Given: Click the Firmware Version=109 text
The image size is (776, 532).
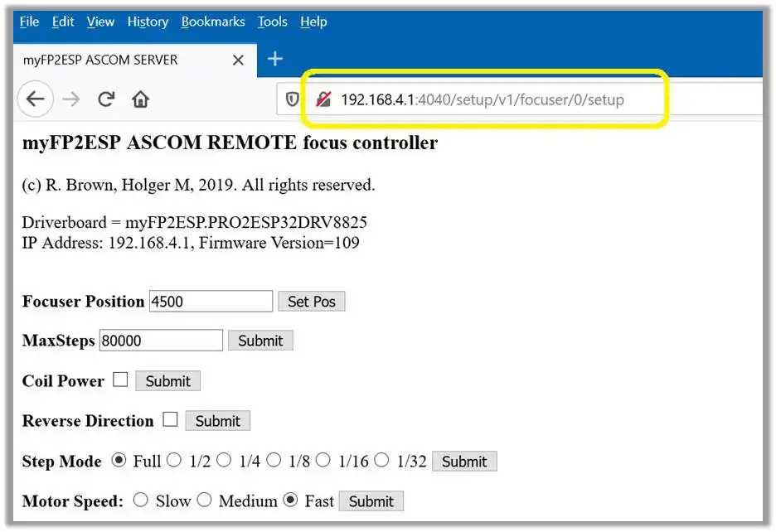Looking at the screenshot, I should pyautogui.click(x=279, y=243).
